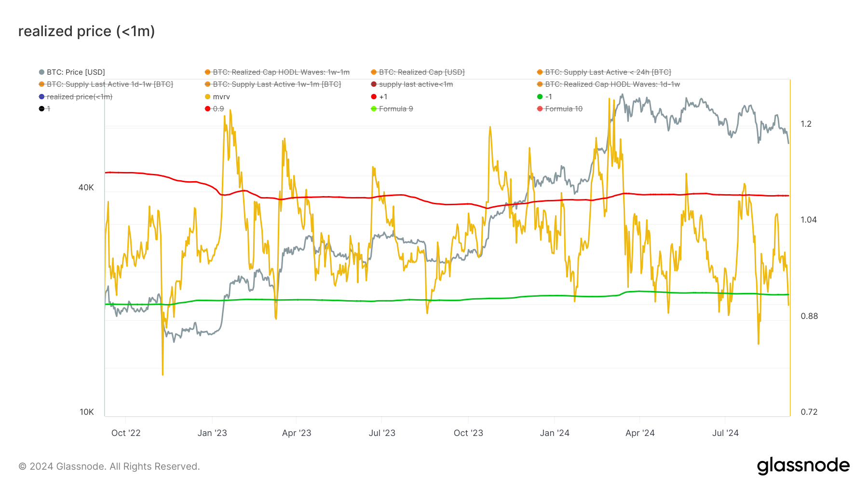Click the 40K left axis label
Image resolution: width=868 pixels, height=488 pixels.
(86, 187)
